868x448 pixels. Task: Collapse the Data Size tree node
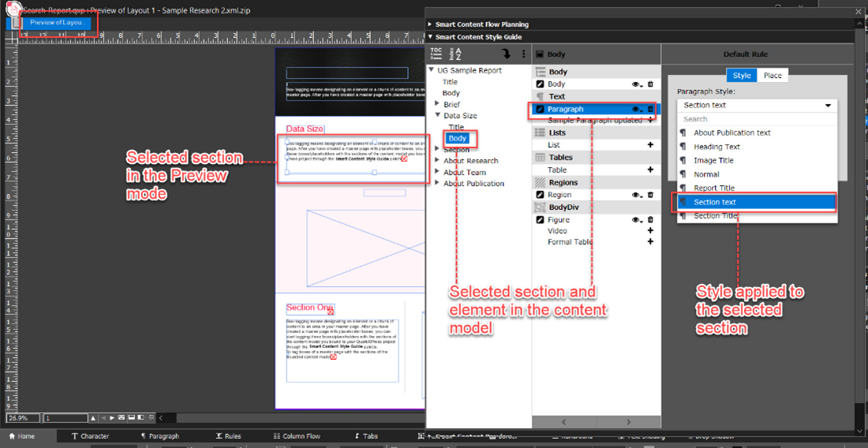(x=438, y=116)
